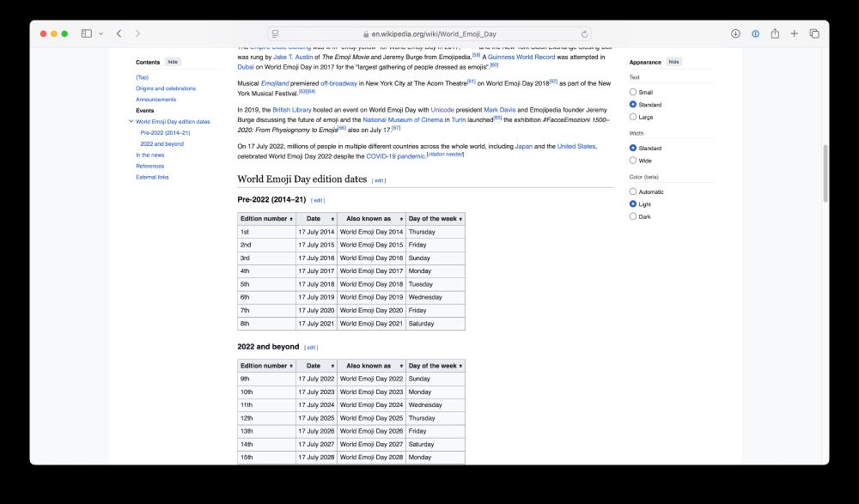The width and height of the screenshot is (859, 504).
Task: Sort first table by Also known as
Action: pyautogui.click(x=371, y=219)
